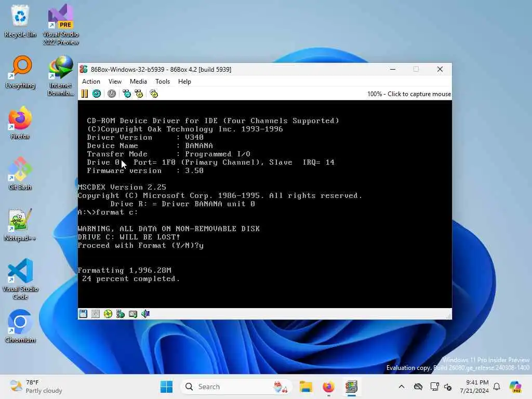The width and height of the screenshot is (532, 399).
Task: Open the Tools menu
Action: (x=163, y=82)
